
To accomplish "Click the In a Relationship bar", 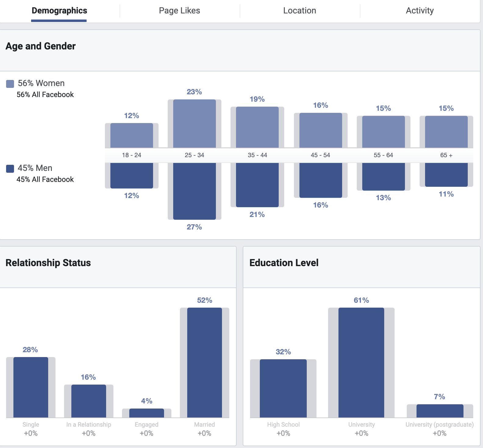I will pos(89,401).
